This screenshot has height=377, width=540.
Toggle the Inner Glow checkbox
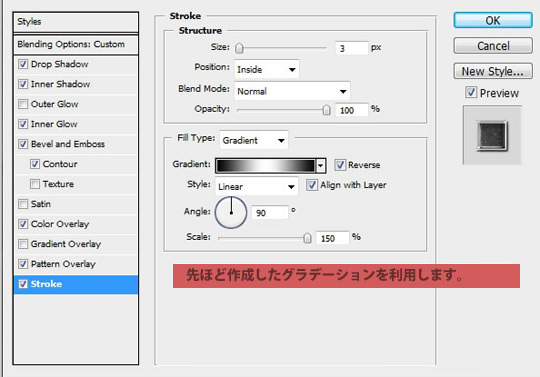point(23,124)
